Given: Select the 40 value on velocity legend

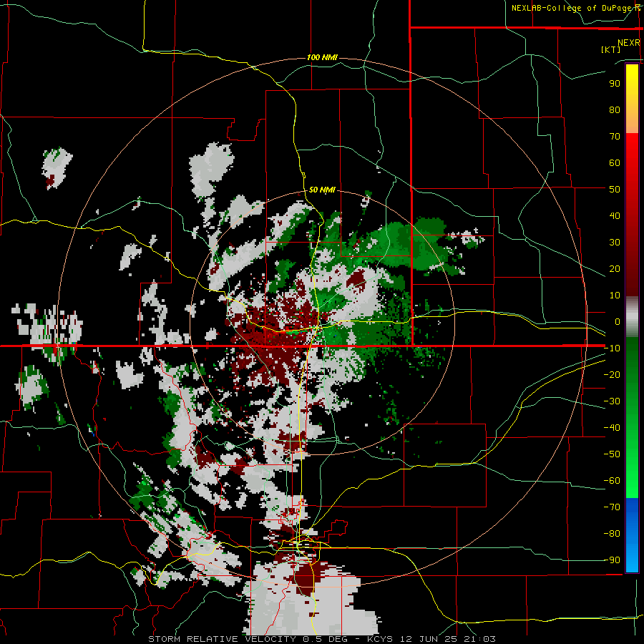Looking at the screenshot, I should click(615, 215).
